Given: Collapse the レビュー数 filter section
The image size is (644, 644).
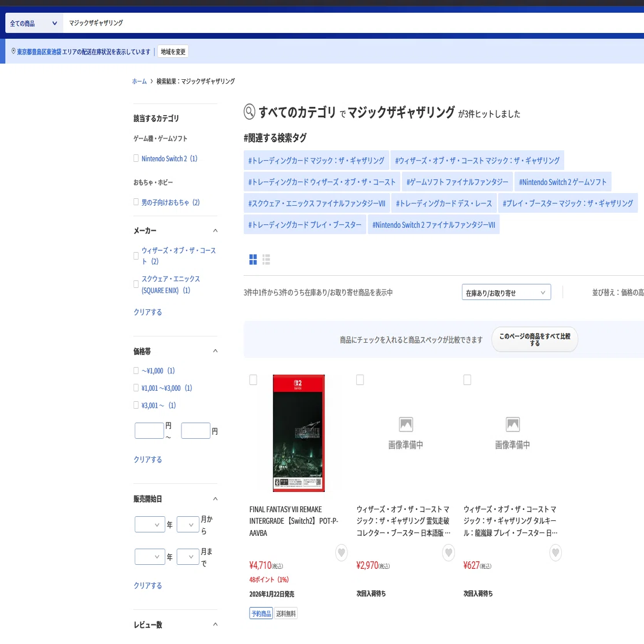Looking at the screenshot, I should coord(215,624).
